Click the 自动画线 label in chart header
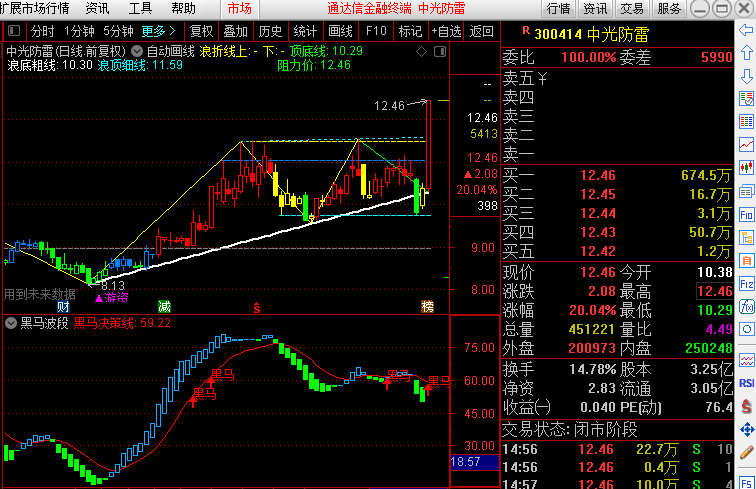Viewport: 756px width, 489px height. tap(171, 51)
